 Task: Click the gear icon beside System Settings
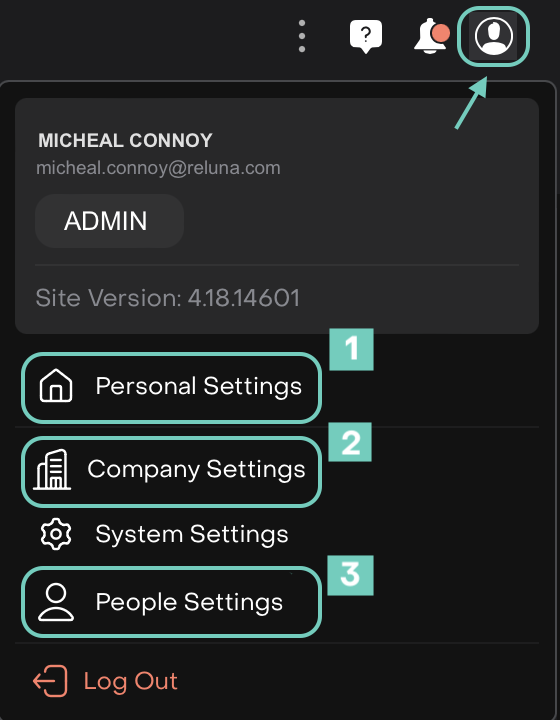[56, 534]
